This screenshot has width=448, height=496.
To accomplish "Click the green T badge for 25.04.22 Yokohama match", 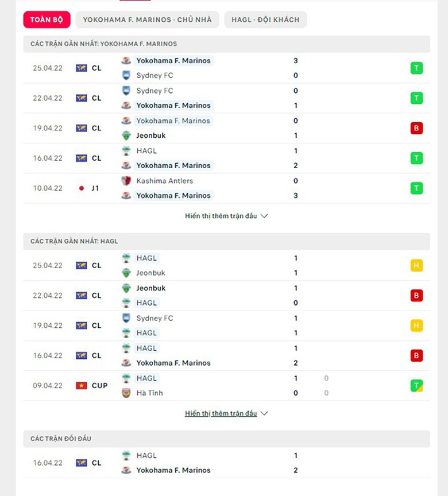I will pos(416,68).
